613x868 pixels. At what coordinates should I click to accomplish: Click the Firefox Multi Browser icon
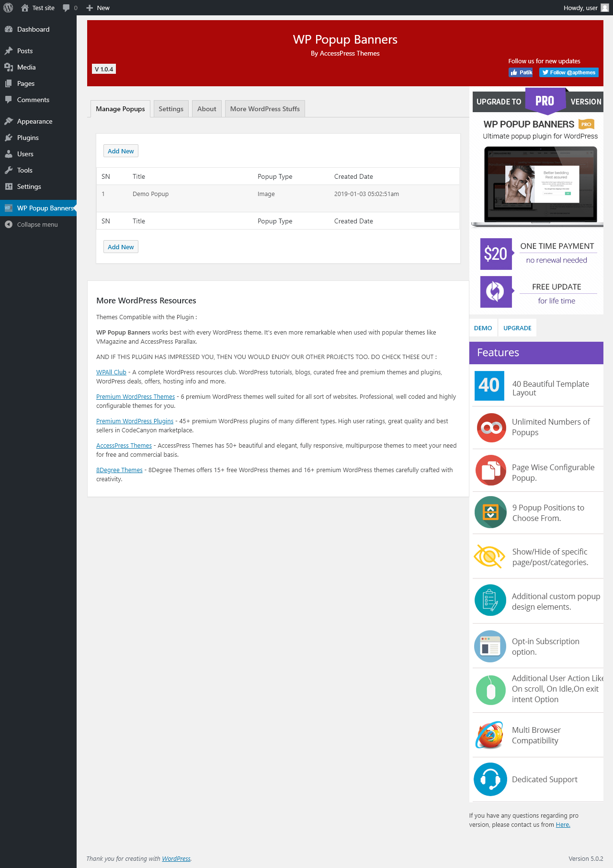pos(489,735)
